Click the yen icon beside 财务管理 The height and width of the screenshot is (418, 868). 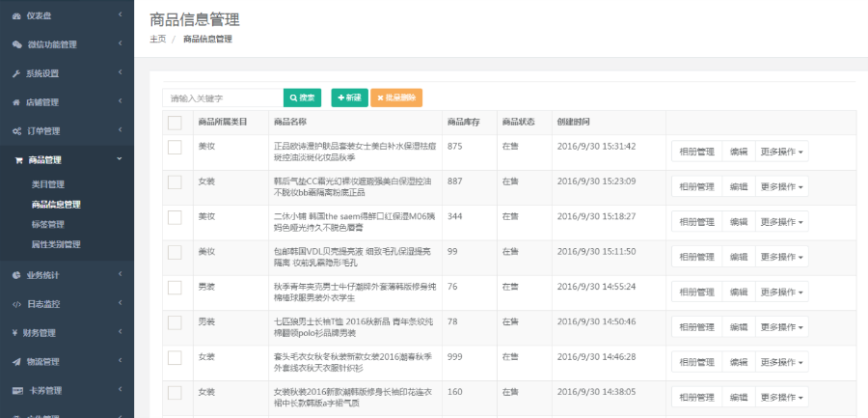[15, 333]
